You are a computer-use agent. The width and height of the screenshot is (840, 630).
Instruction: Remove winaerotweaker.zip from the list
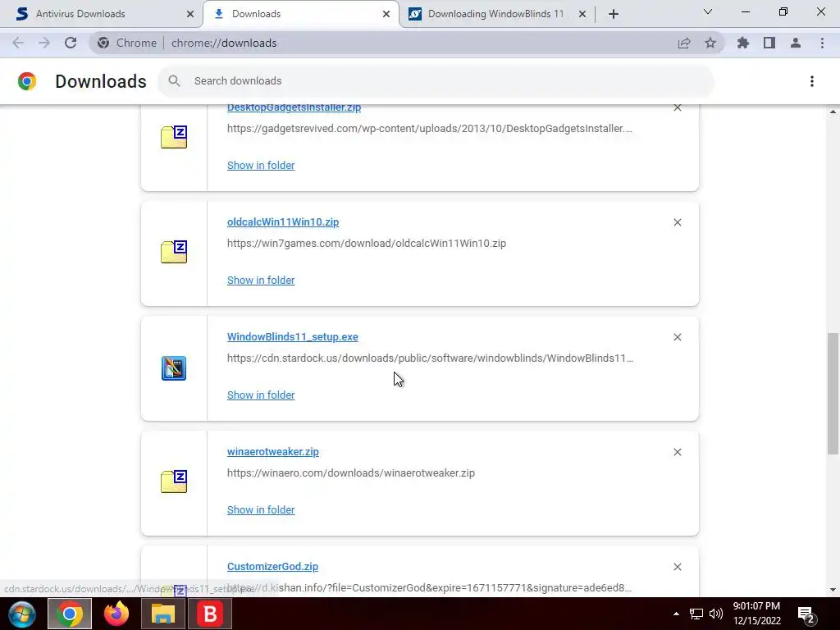677,452
